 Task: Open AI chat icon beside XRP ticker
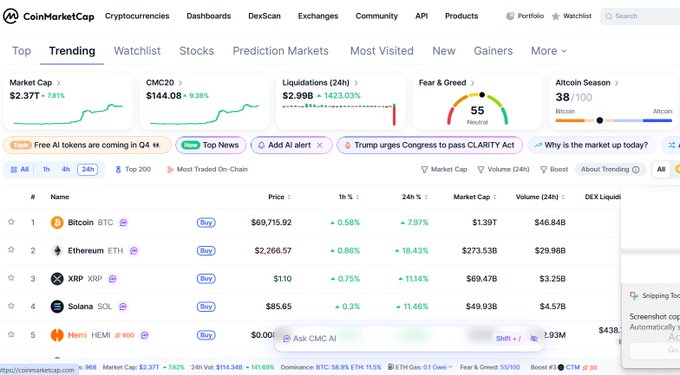tap(113, 279)
